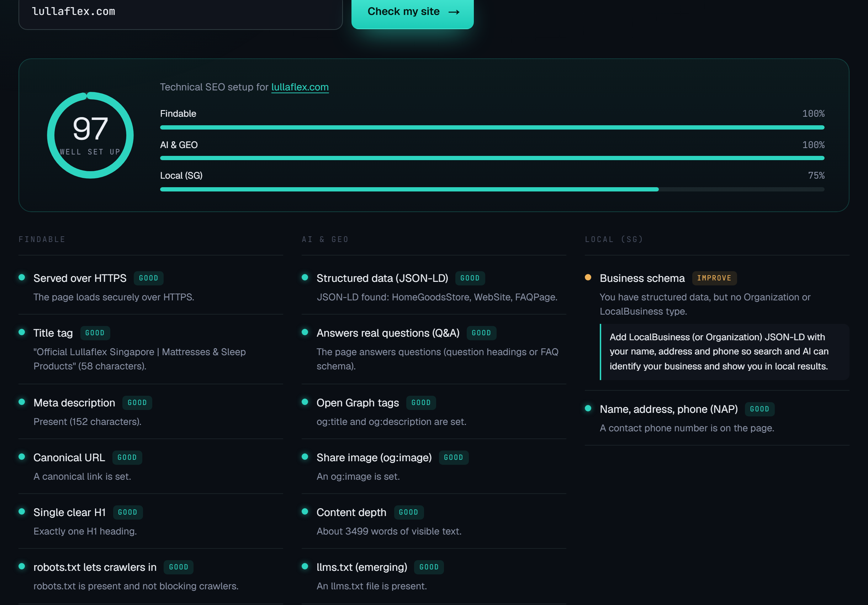Viewport: 868px width, 605px height.
Task: Click the Share image (og:image) heading
Action: click(x=374, y=458)
